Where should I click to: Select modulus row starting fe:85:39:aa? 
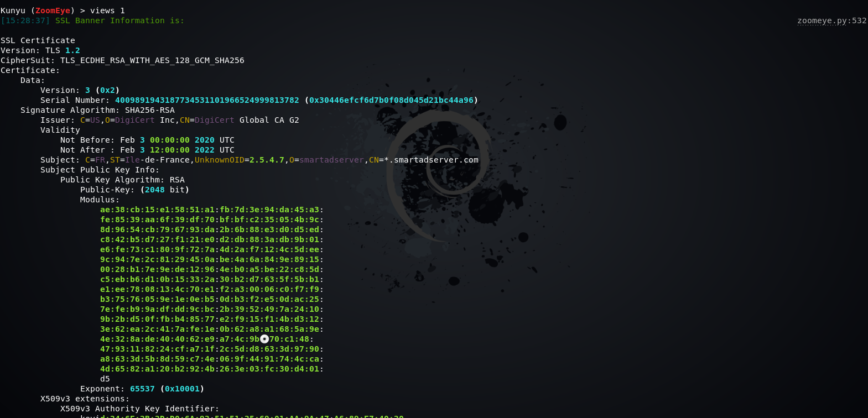point(212,220)
